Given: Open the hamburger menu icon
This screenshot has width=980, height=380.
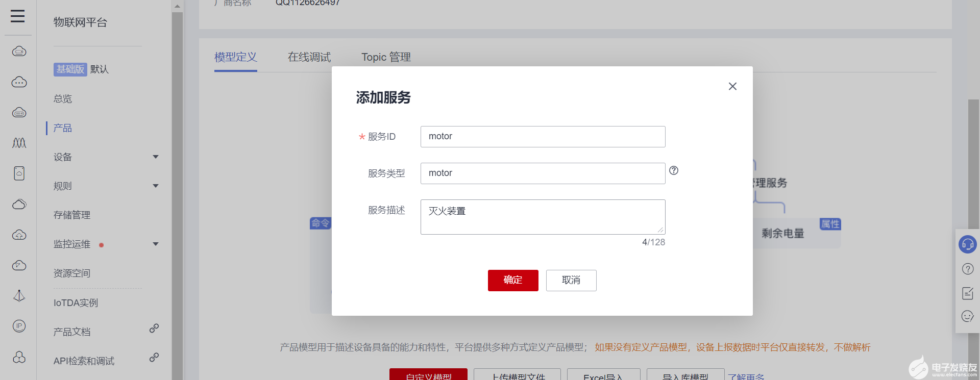Looking at the screenshot, I should [18, 16].
